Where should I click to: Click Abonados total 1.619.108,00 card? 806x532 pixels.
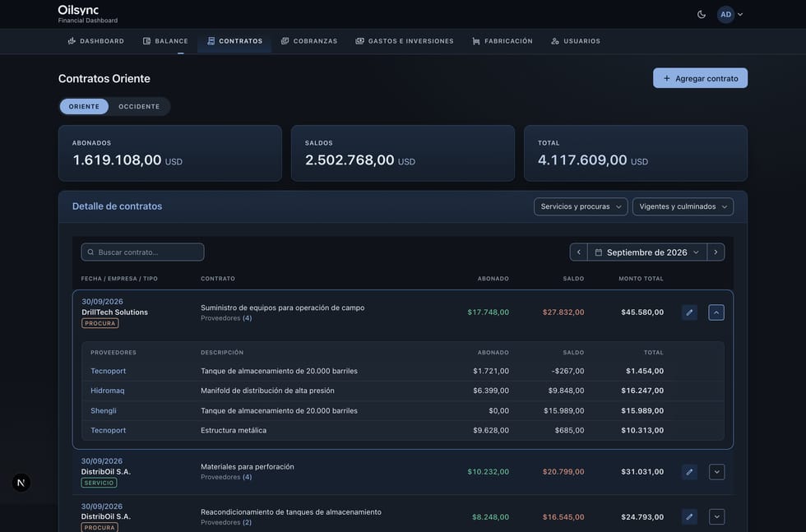pyautogui.click(x=170, y=153)
